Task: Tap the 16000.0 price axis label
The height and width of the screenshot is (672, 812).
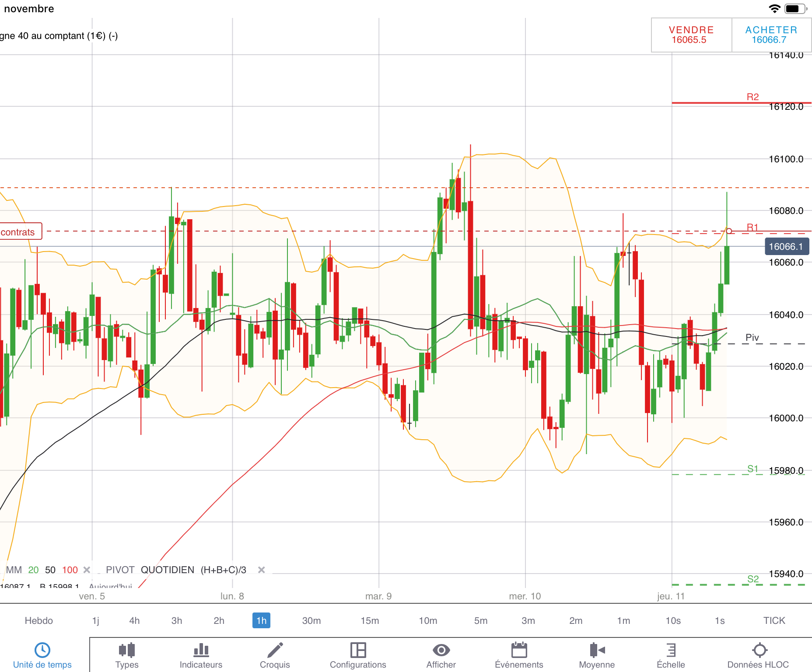Action: [786, 418]
